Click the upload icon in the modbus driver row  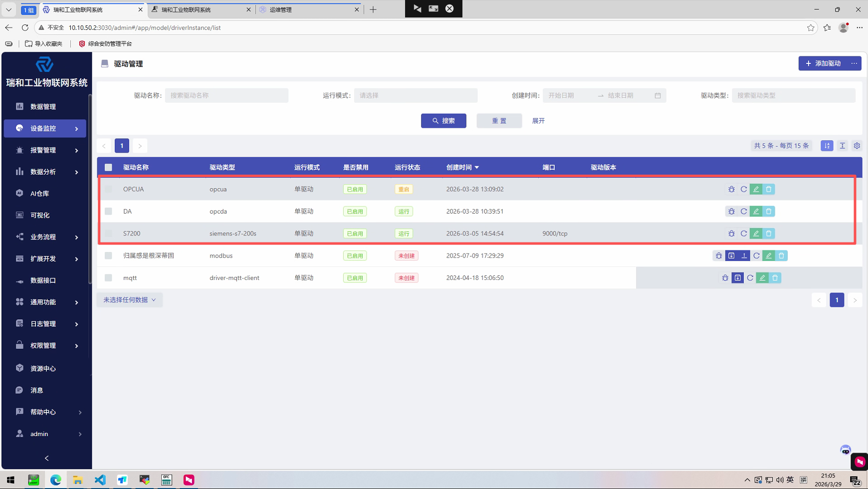click(744, 256)
